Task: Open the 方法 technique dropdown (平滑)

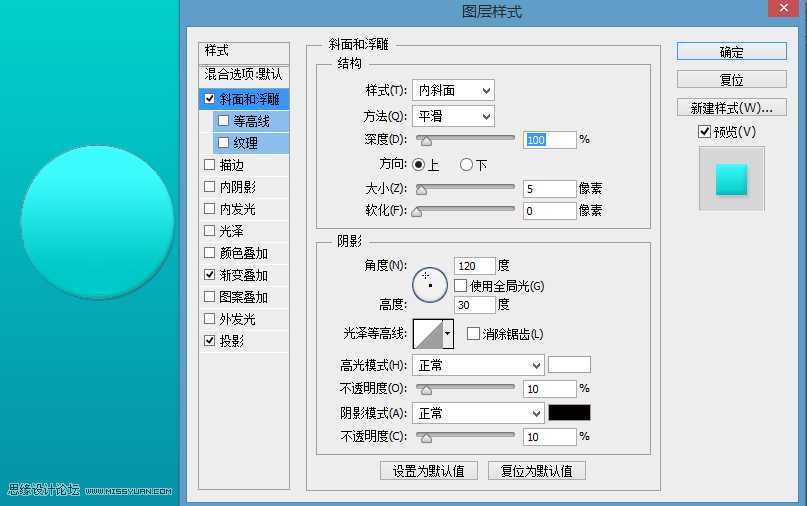Action: pyautogui.click(x=454, y=116)
